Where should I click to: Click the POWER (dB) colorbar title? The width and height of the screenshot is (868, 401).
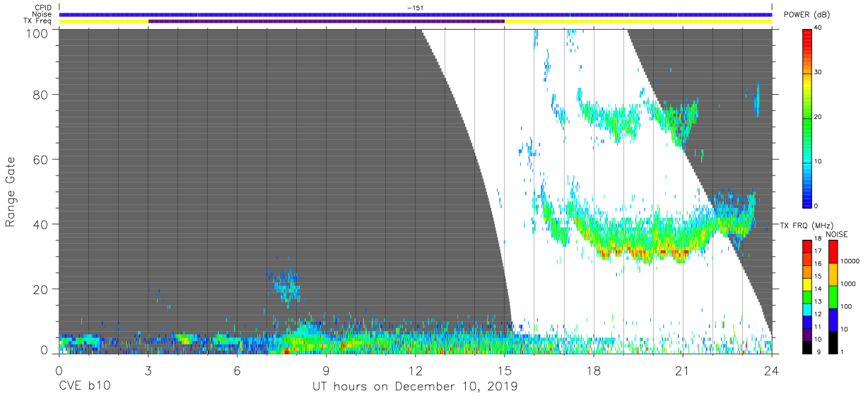pos(807,15)
